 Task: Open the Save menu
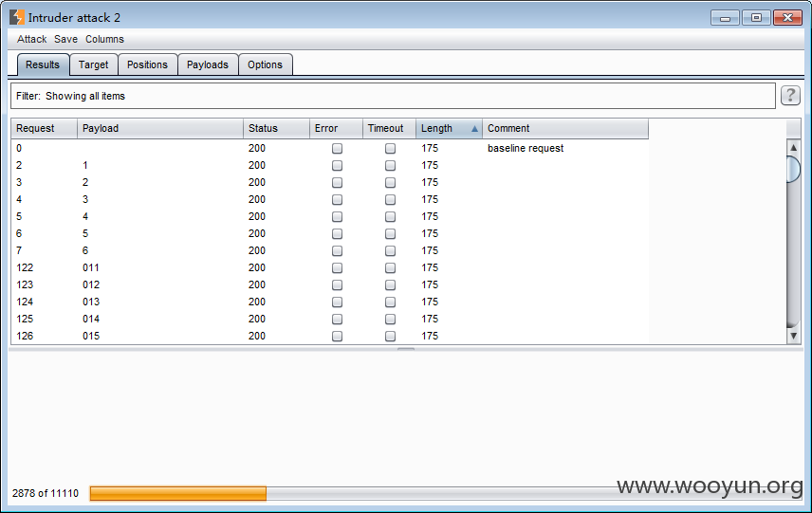[x=65, y=39]
